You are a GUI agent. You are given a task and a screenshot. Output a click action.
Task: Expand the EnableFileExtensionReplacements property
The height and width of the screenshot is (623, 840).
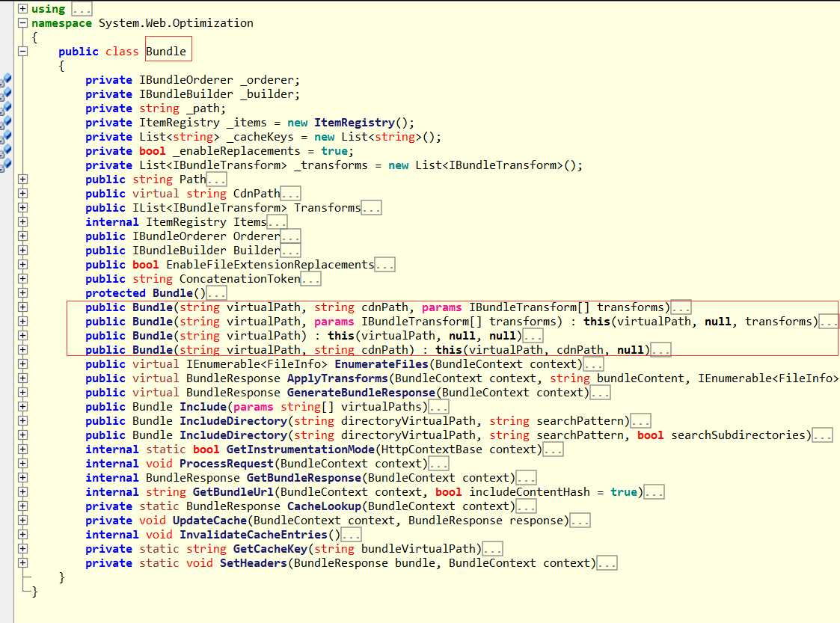pos(22,265)
